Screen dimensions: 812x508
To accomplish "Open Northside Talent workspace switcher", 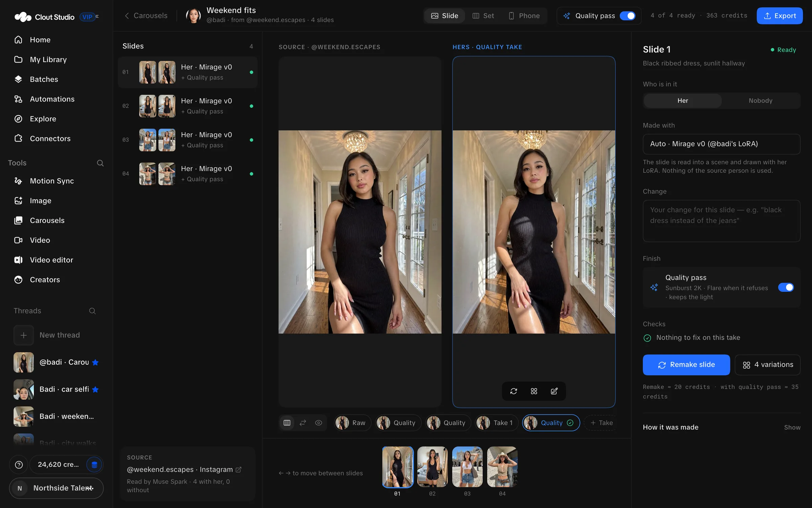I will pos(56,488).
